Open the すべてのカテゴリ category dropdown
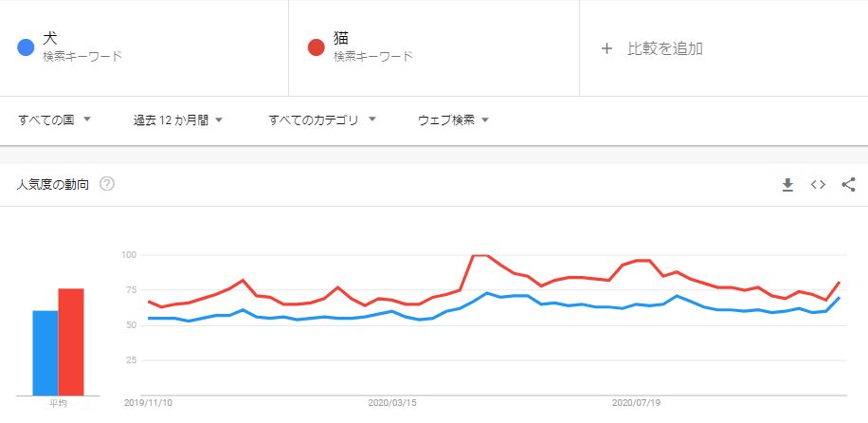This screenshot has width=868, height=423. (x=322, y=120)
